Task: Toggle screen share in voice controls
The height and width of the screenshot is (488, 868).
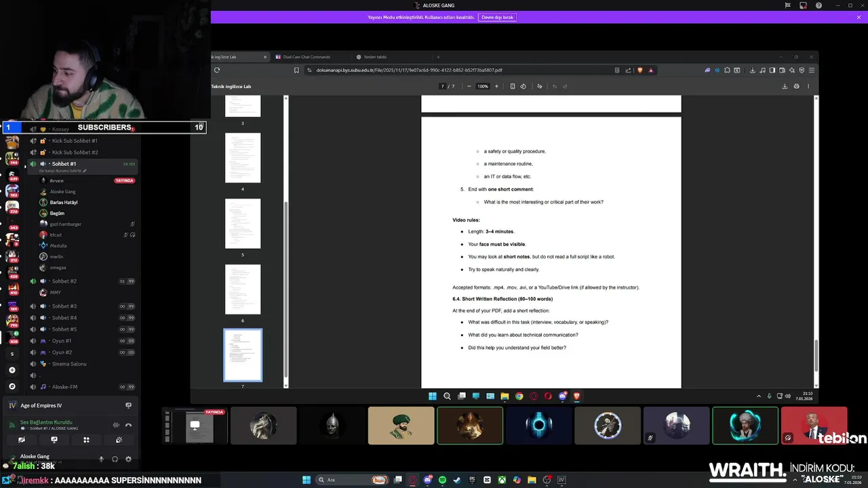Action: [54, 440]
